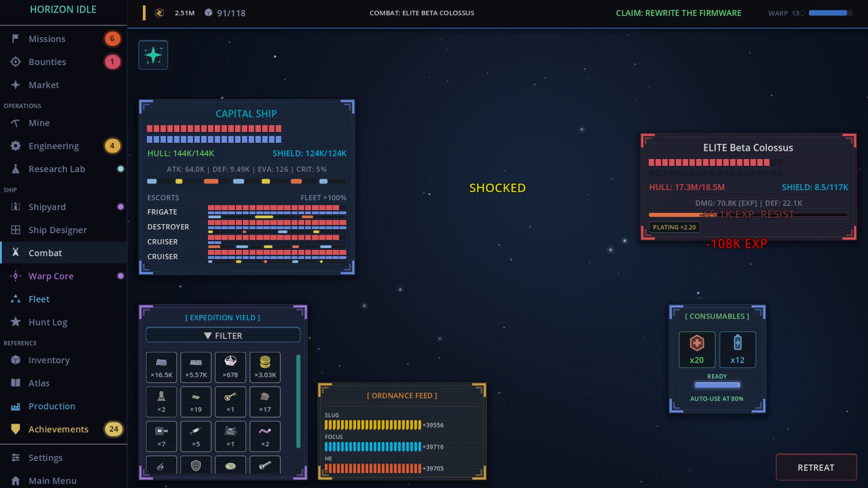868x488 pixels.
Task: Open Ship Designer
Action: [x=63, y=230]
